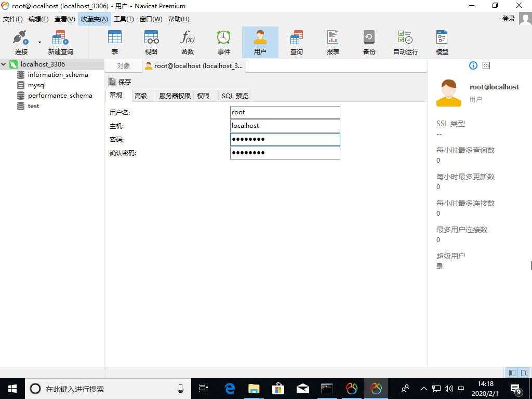
Task: Click the 确认密码 input field
Action: (285, 153)
